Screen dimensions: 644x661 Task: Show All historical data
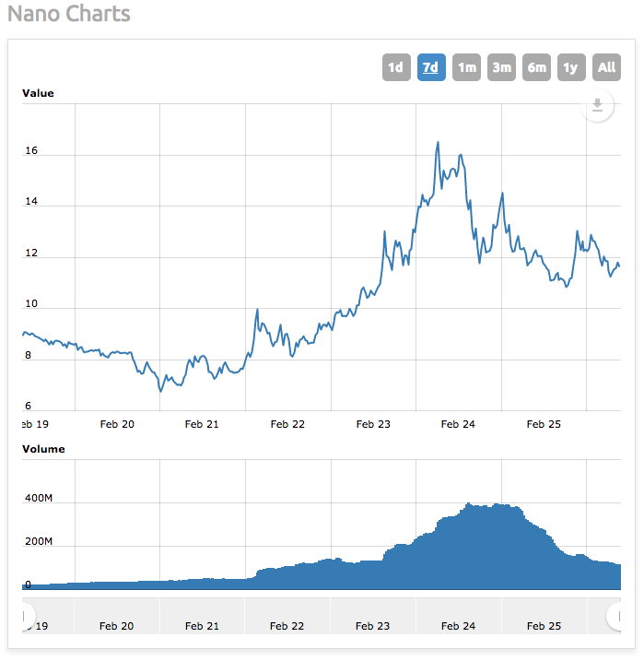point(606,67)
